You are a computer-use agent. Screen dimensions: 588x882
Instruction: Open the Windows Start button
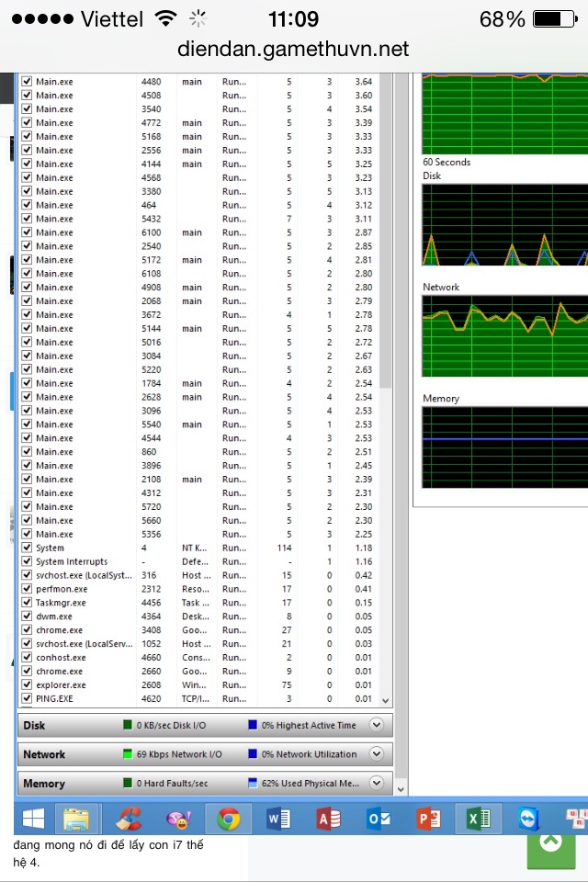[33, 818]
